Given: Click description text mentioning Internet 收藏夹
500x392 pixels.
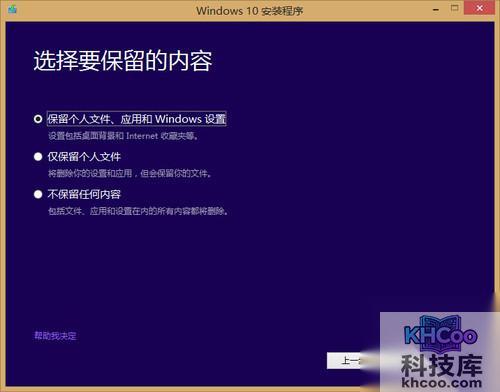Looking at the screenshot, I should click(x=123, y=136).
